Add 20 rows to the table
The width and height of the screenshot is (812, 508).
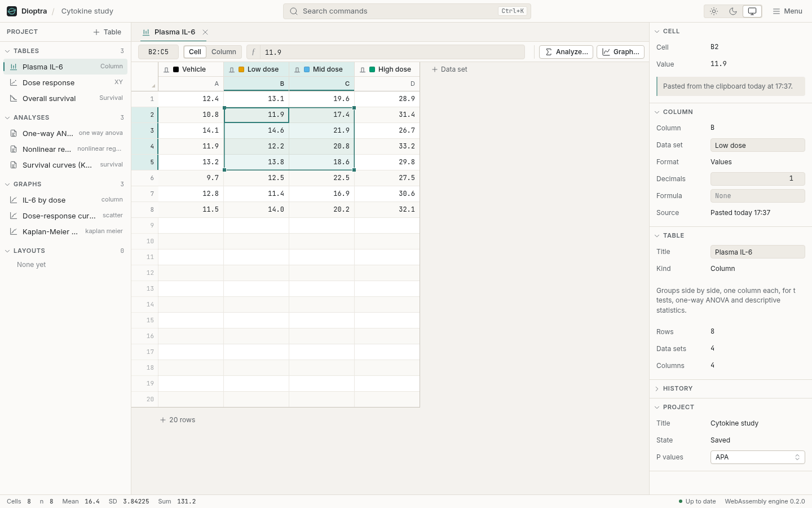[177, 420]
